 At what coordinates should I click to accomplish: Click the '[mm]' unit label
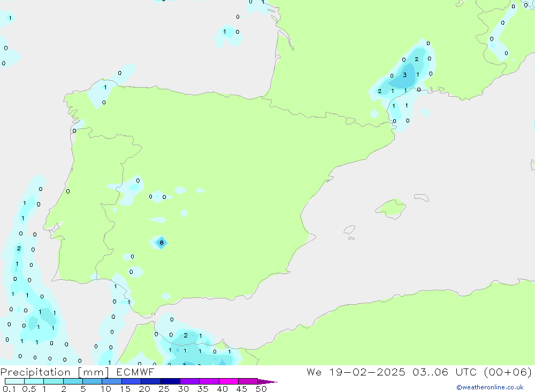(x=94, y=372)
